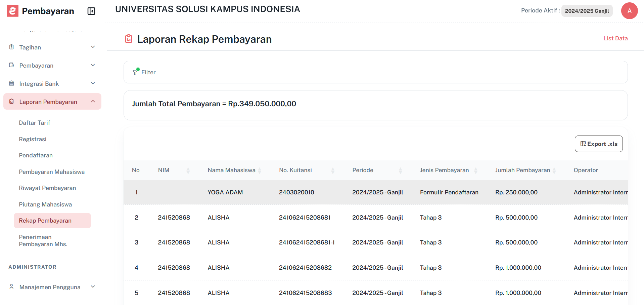The height and width of the screenshot is (305, 644).
Task: Expand the Pembayaran menu chevron
Action: pyautogui.click(x=93, y=65)
